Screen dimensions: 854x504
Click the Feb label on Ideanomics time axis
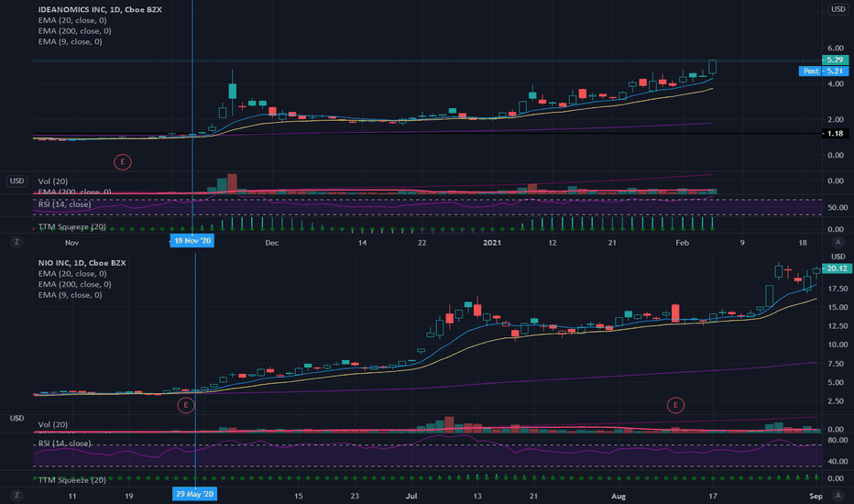[x=682, y=243]
